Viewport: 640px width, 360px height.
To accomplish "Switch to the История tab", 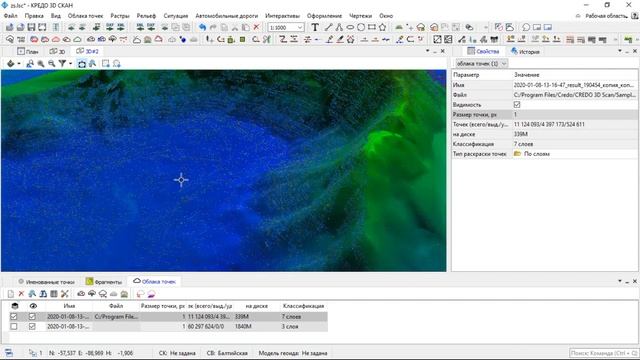I will pyautogui.click(x=525, y=51).
